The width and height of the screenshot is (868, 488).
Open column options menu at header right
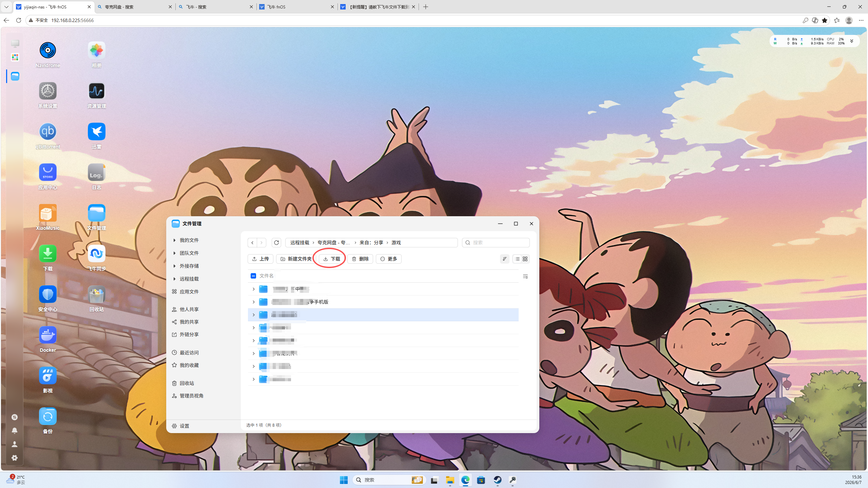[x=525, y=277]
